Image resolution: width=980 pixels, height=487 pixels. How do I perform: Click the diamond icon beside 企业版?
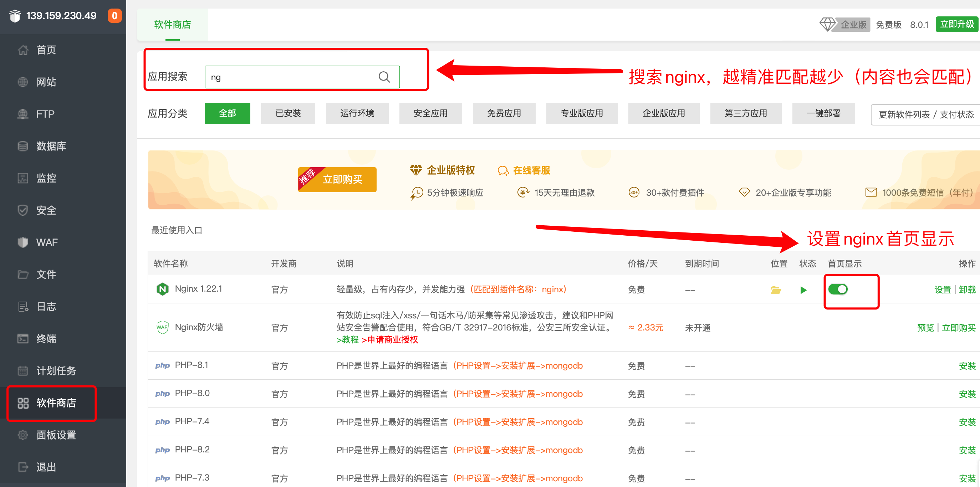[x=827, y=24]
